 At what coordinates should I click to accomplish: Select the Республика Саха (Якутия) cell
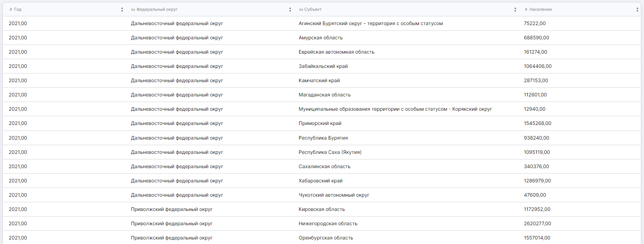click(x=330, y=152)
